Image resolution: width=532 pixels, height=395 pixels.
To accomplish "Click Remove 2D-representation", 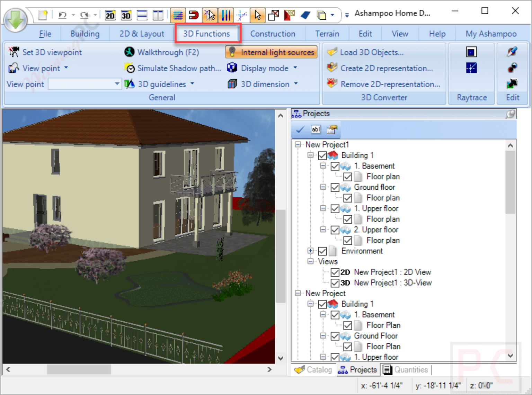I will coord(383,84).
